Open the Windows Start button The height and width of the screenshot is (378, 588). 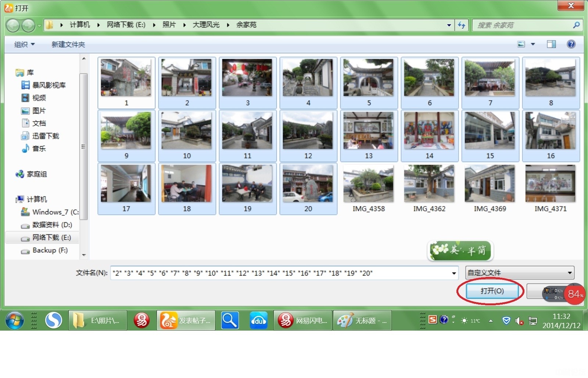pyautogui.click(x=14, y=321)
